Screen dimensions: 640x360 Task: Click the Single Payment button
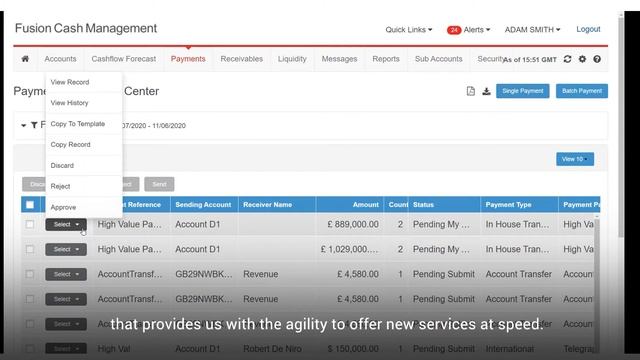[522, 91]
